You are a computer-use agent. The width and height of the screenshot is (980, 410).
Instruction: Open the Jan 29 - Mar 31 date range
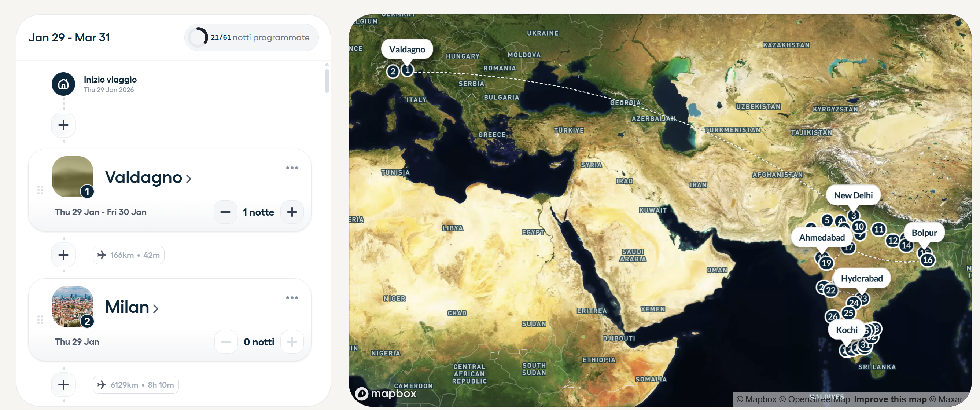click(69, 38)
